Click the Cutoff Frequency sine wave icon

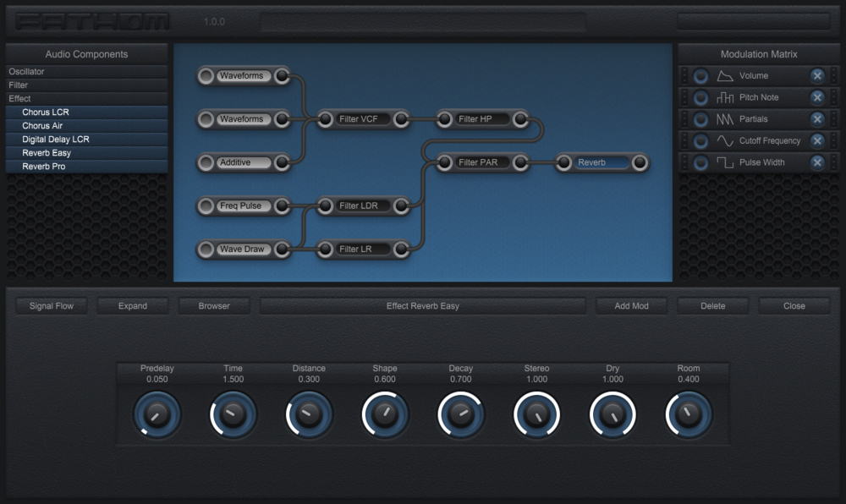click(x=725, y=140)
